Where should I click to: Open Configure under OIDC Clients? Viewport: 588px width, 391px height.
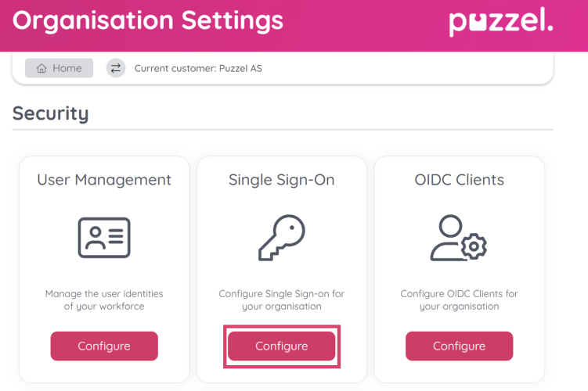click(459, 346)
